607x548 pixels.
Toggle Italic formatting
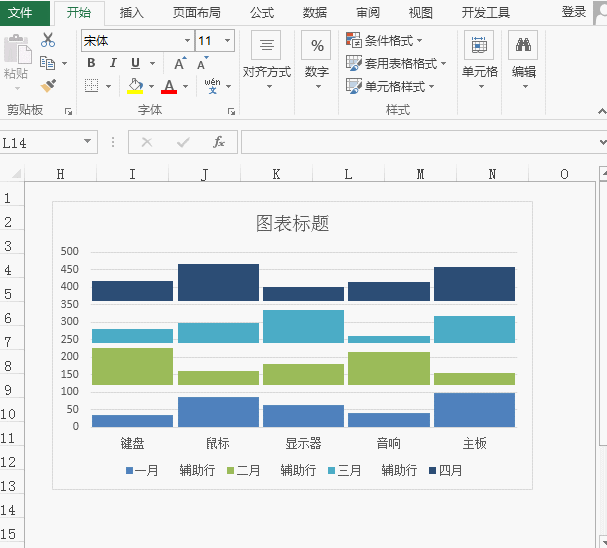113,63
